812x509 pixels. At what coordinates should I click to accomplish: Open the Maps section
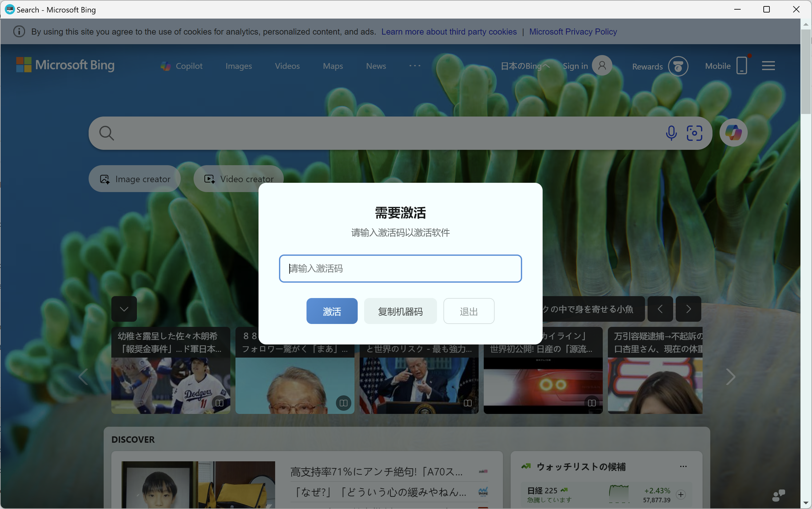pos(333,66)
